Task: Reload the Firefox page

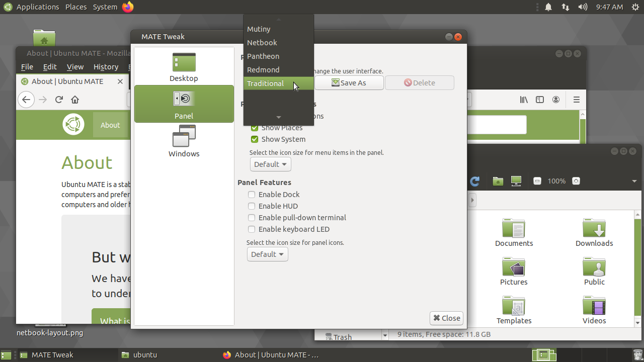Action: pyautogui.click(x=59, y=100)
